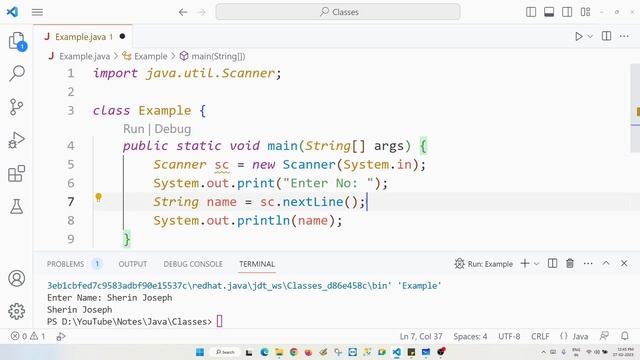Switch to the DEBUG CONSOLE tab

click(193, 264)
